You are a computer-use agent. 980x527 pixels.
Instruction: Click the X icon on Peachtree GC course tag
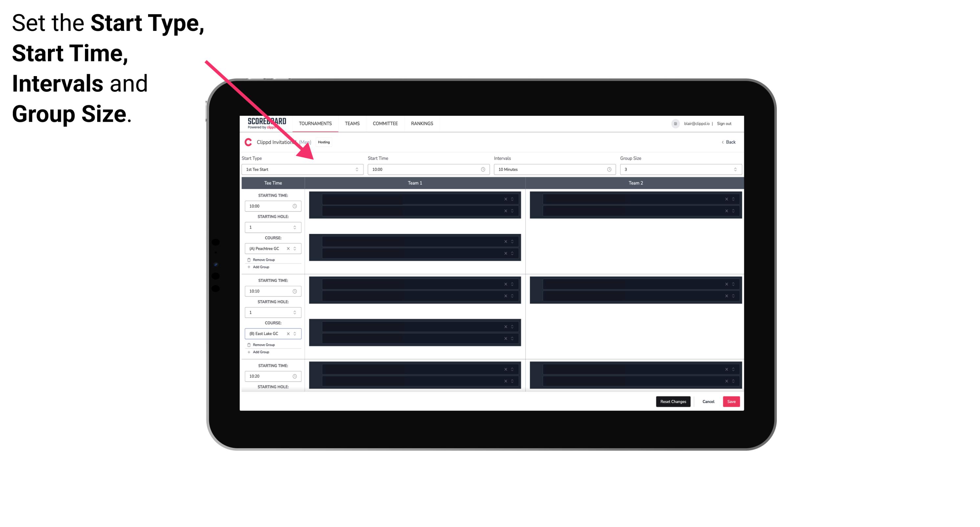coord(288,249)
